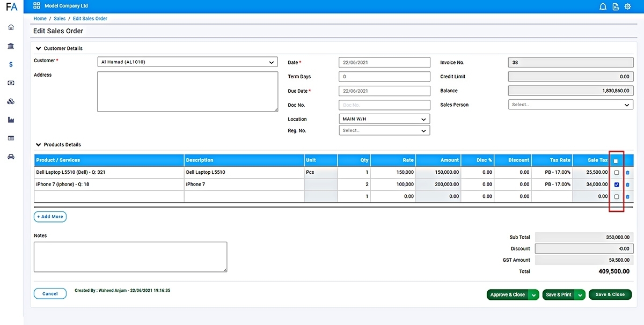Click the Save & Close button

[x=610, y=294]
